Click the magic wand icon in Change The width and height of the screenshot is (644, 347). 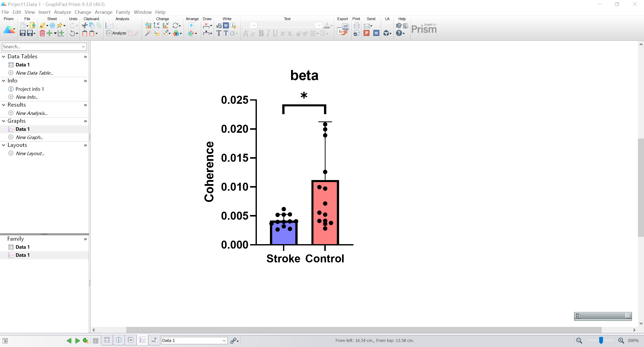tap(148, 33)
